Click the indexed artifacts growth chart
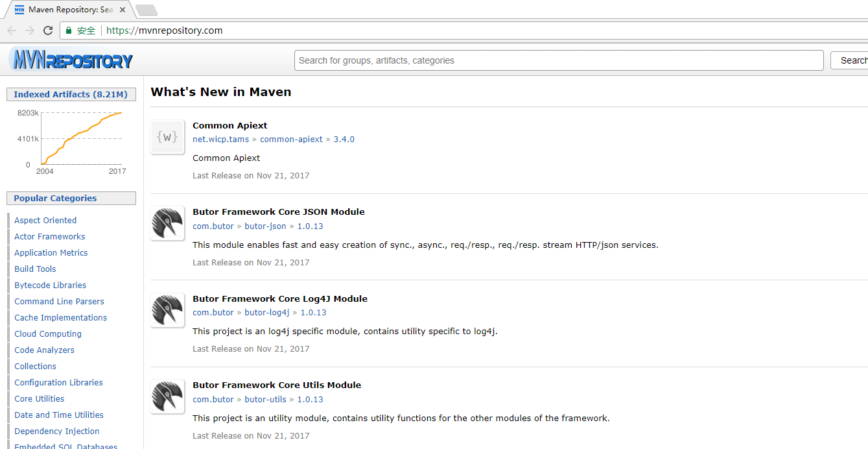Image resolution: width=868 pixels, height=449 pixels. (71, 141)
